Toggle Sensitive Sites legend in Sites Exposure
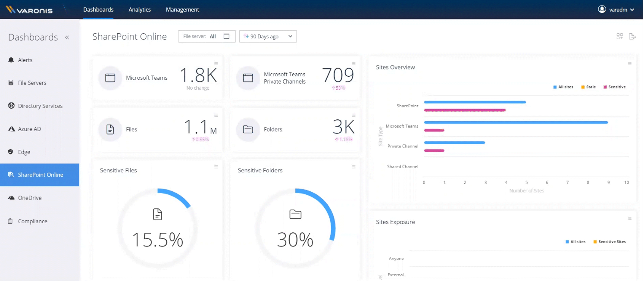This screenshot has width=644, height=281. 609,241
